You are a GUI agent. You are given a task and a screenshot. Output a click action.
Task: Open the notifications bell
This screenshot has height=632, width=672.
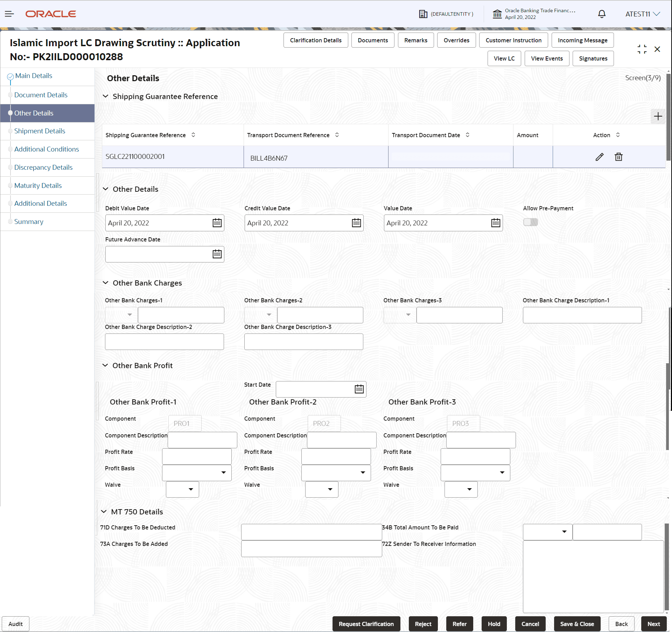click(x=602, y=14)
